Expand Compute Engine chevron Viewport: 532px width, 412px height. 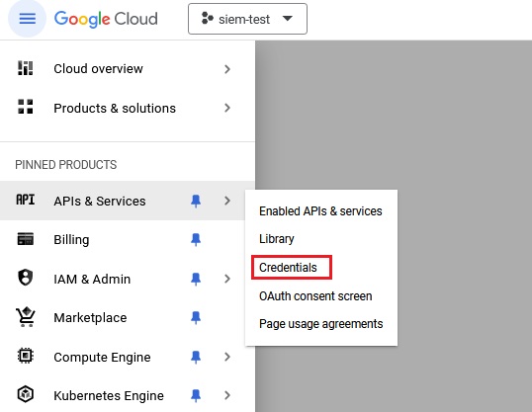pyautogui.click(x=227, y=357)
